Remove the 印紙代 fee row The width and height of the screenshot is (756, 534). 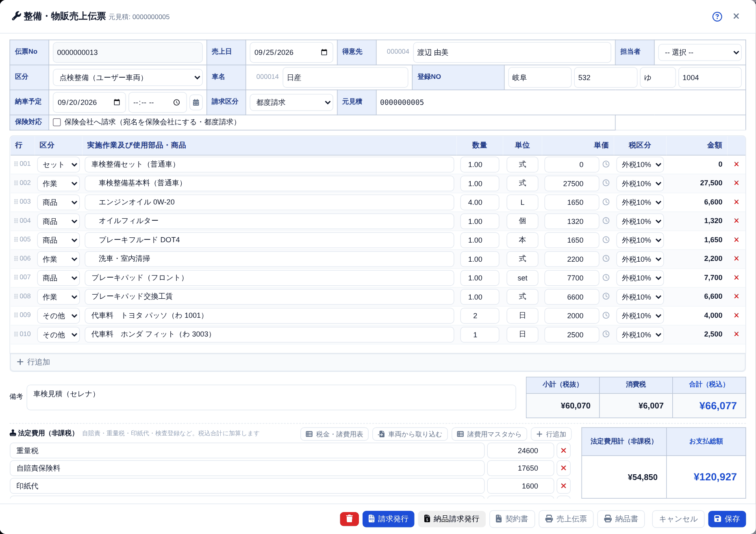click(563, 486)
